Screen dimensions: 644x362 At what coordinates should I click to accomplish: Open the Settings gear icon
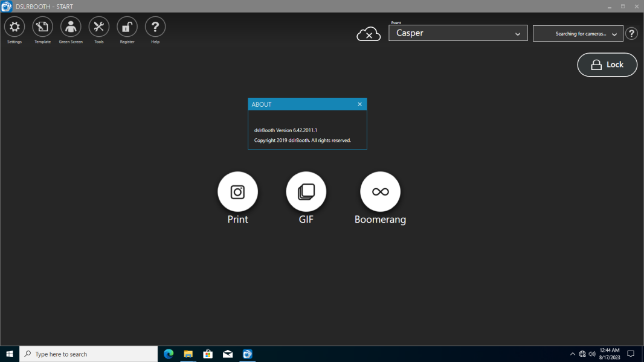(x=14, y=27)
